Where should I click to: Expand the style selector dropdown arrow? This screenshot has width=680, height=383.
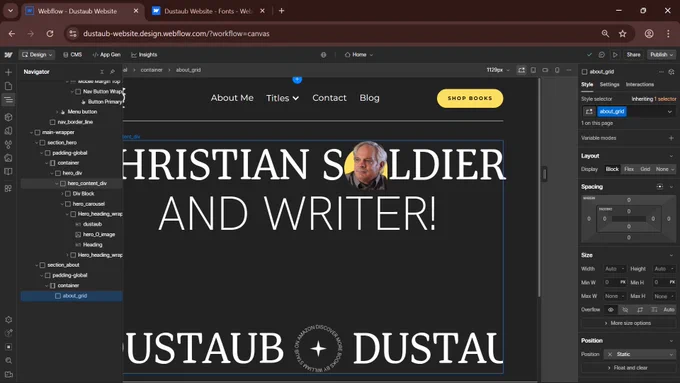pos(670,111)
